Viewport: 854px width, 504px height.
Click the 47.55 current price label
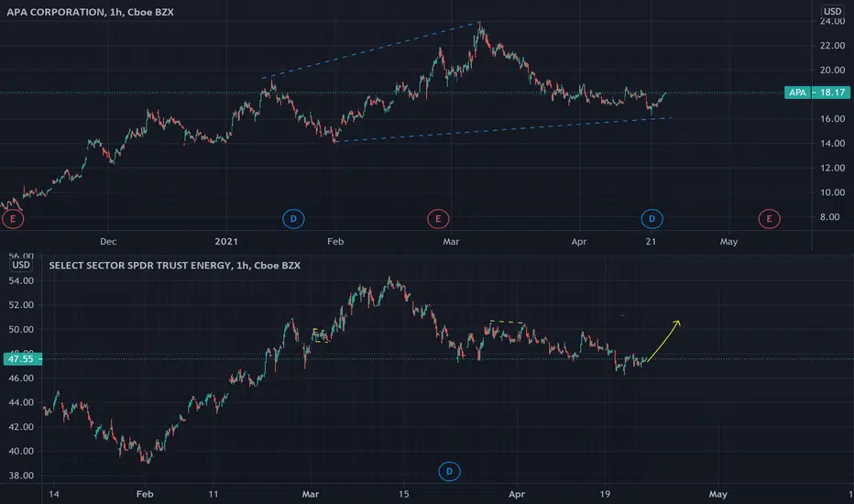click(21, 358)
